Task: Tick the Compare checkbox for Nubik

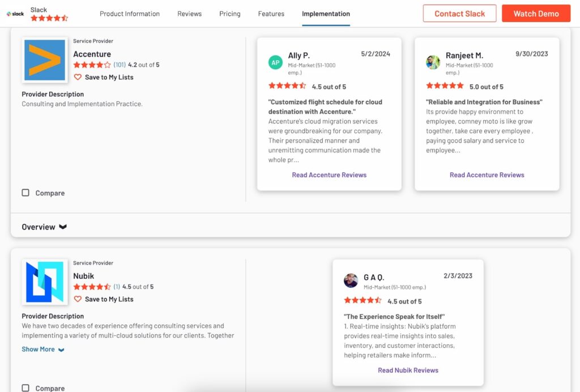Action: [25, 388]
